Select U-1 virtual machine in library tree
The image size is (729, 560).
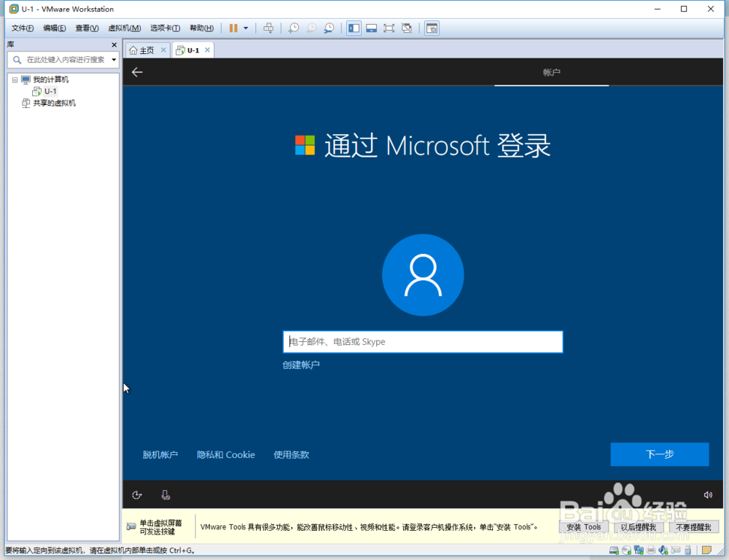50,91
